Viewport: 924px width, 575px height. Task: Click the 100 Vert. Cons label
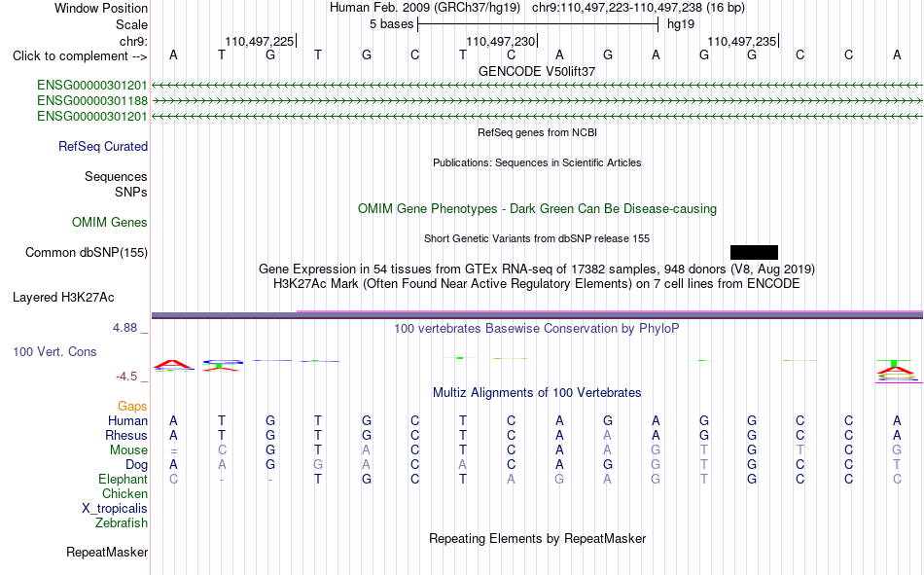point(54,351)
